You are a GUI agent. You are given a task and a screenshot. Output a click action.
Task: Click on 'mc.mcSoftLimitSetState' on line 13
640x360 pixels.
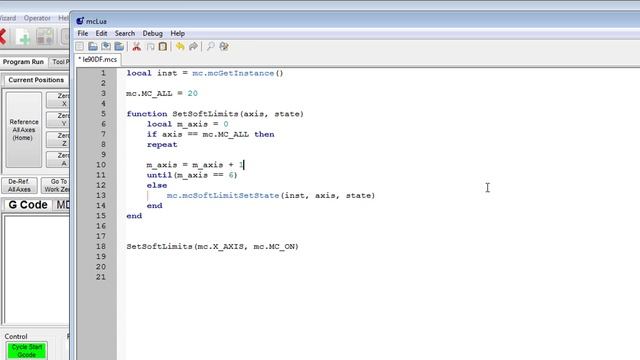[223, 196]
